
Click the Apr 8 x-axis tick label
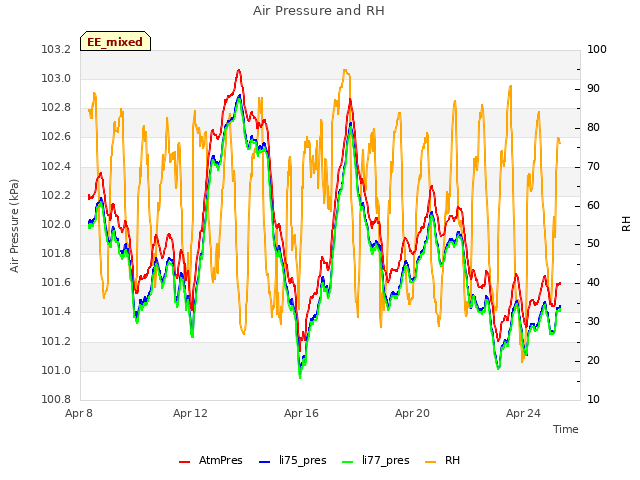[79, 413]
